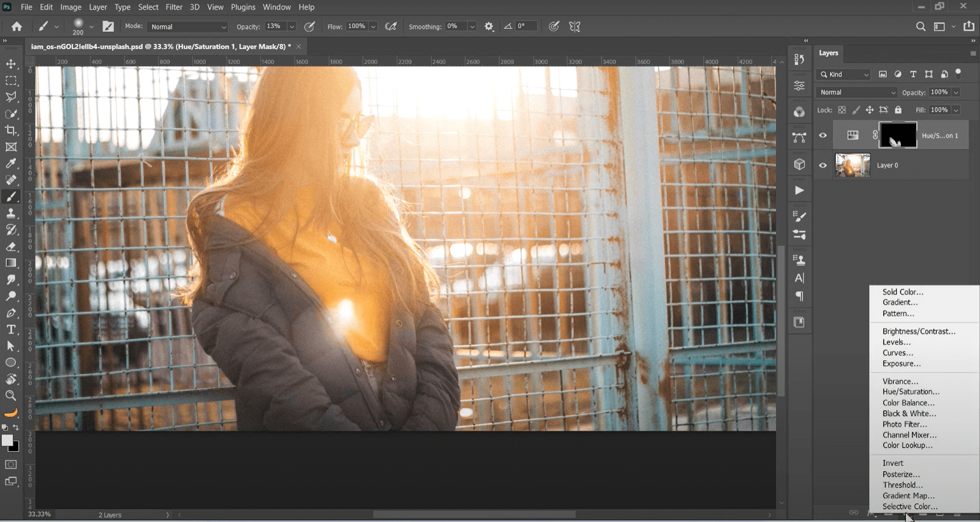980x522 pixels.
Task: Toggle lock transparent pixels
Action: point(842,110)
